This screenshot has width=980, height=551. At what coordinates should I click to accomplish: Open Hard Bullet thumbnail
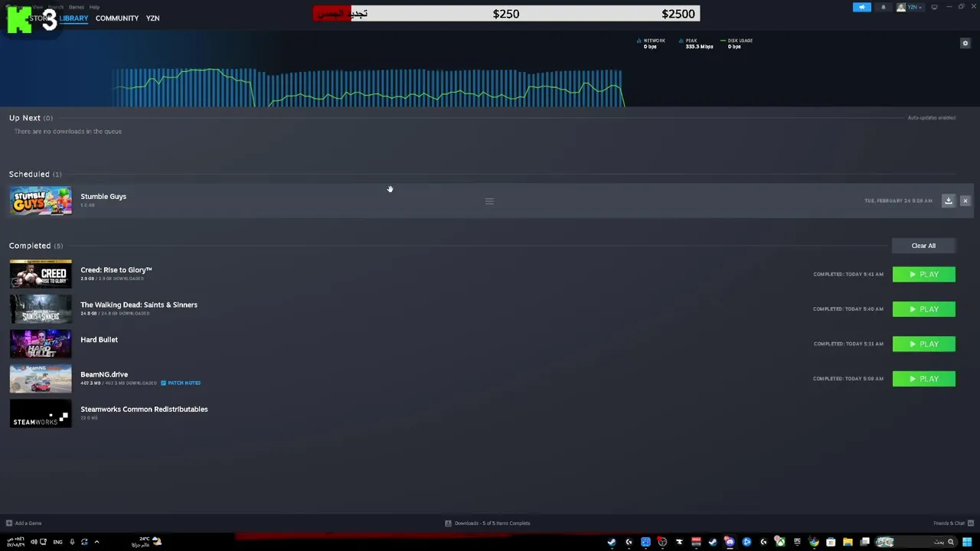41,344
